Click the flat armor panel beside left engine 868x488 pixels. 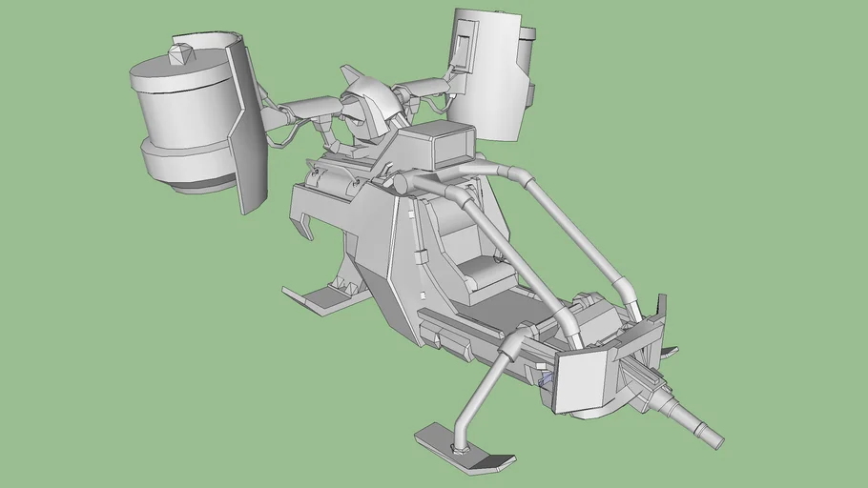tap(246, 129)
